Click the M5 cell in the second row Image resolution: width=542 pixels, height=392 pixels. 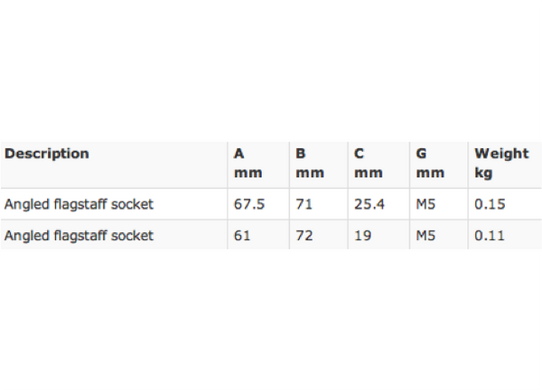click(x=425, y=236)
